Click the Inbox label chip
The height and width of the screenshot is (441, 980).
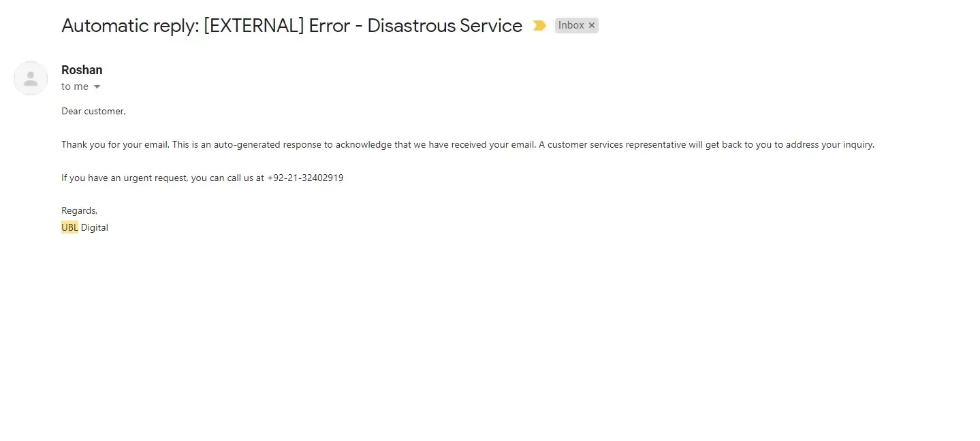[x=571, y=26]
